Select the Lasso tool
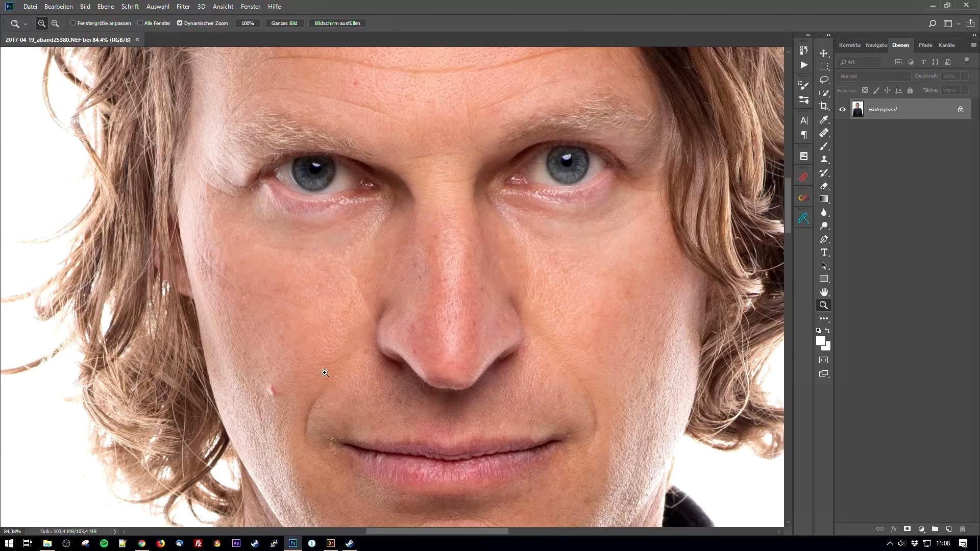Viewport: 980px width, 551px height. (824, 80)
